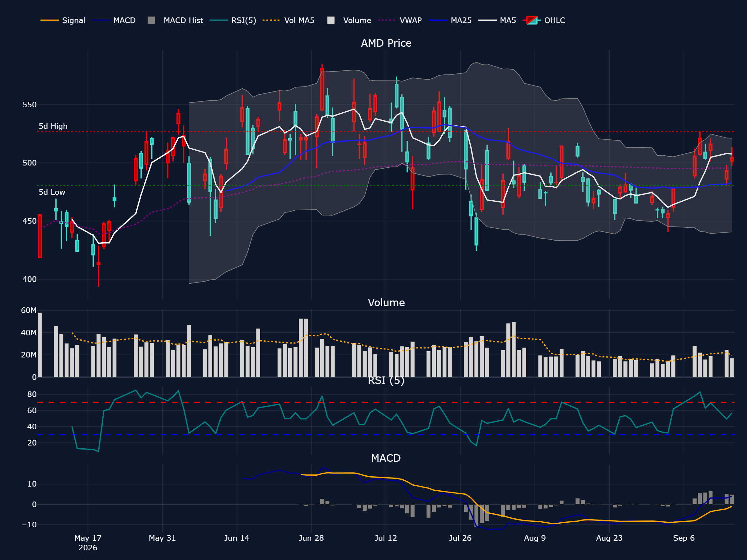Click the −10 MACD axis label

point(29,525)
